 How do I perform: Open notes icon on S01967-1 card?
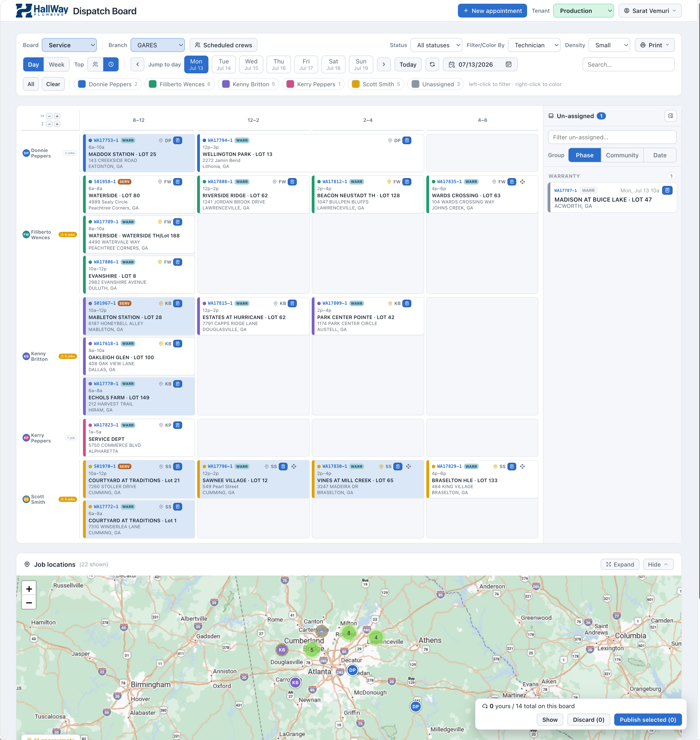(178, 303)
